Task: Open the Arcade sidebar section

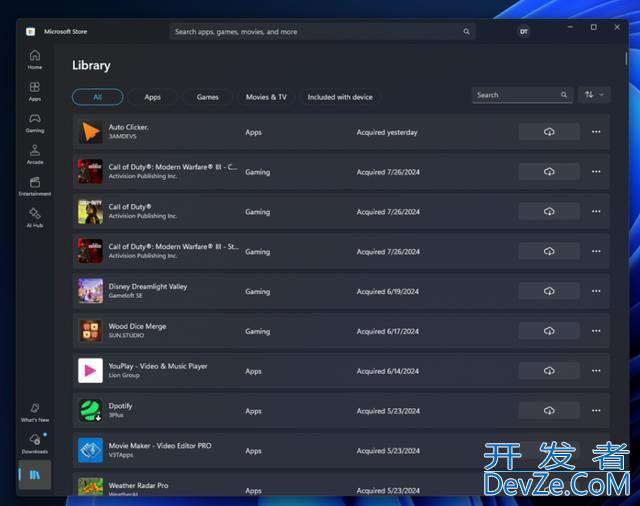Action: click(35, 154)
